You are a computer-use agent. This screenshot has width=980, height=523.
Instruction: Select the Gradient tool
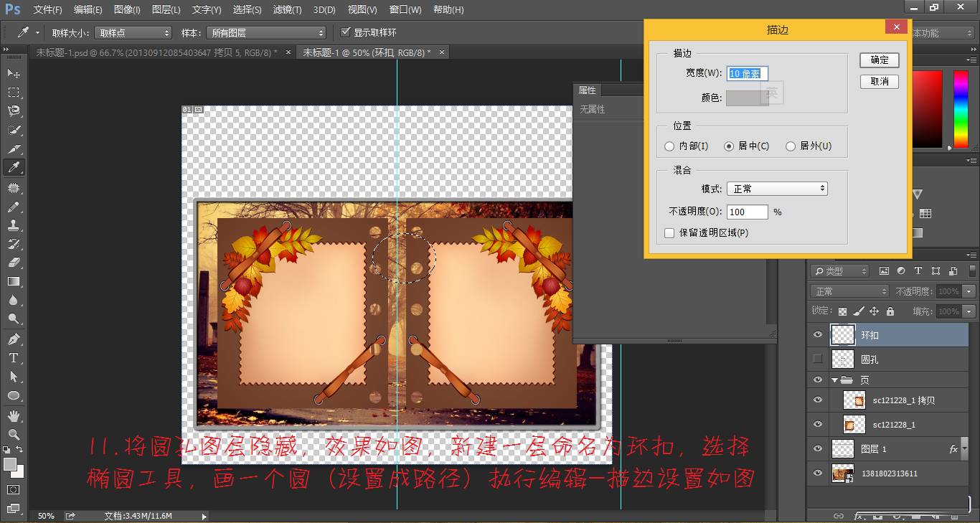14,282
